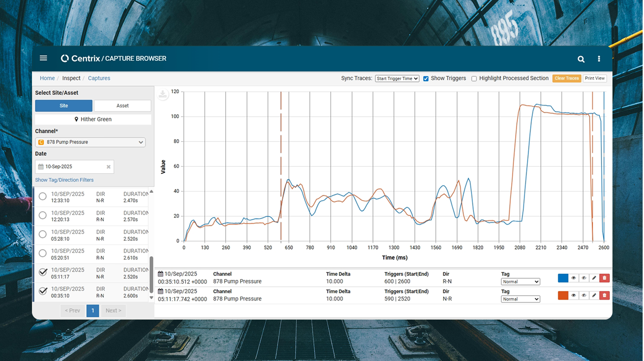Screen dimensions: 644x361
Task: Hide the blue trace with the crossed-eye icon
Action: tap(584, 278)
